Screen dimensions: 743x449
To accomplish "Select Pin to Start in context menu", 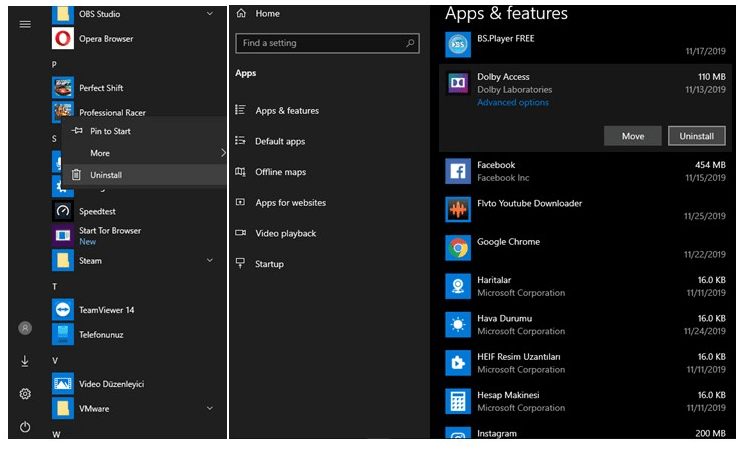I will [110, 131].
